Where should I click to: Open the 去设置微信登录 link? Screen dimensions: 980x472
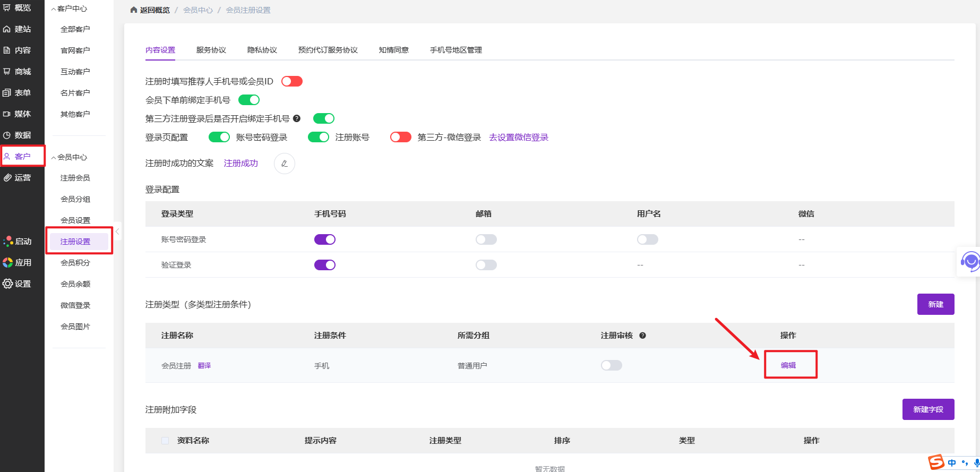pyautogui.click(x=518, y=138)
